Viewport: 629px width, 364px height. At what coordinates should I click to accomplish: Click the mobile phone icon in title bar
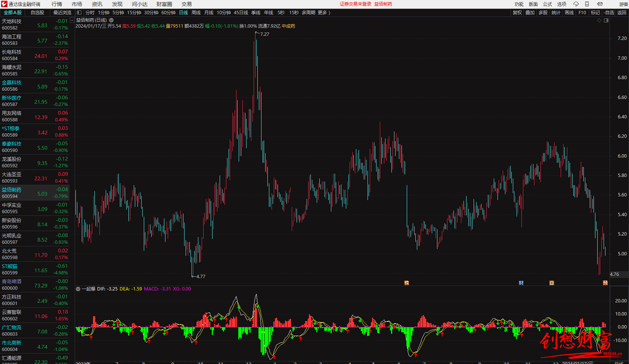tap(587, 4)
